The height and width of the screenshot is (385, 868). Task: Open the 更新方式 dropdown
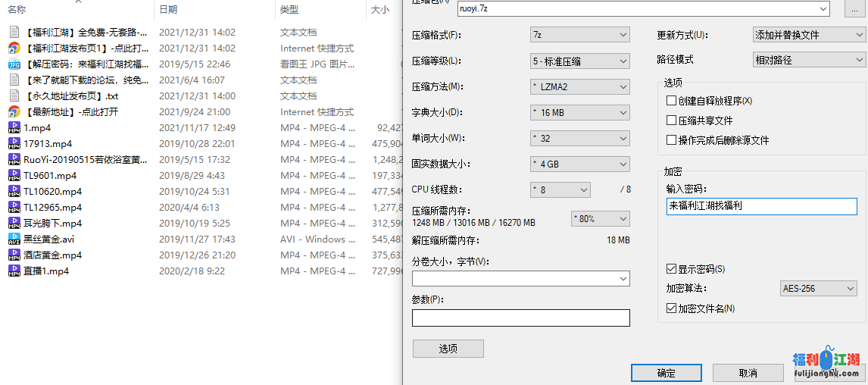pyautogui.click(x=808, y=35)
